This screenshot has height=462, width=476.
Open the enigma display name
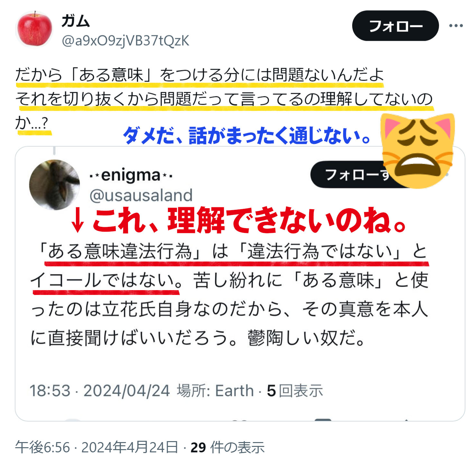[x=131, y=175]
